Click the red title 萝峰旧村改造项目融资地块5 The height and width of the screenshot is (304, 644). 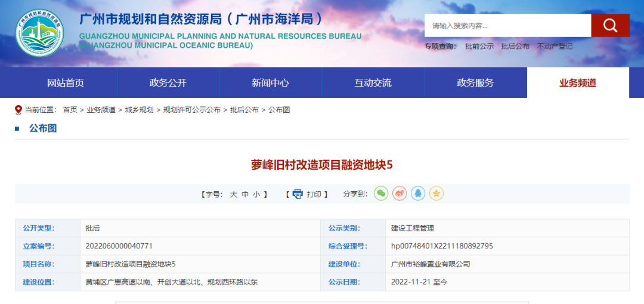click(322, 165)
